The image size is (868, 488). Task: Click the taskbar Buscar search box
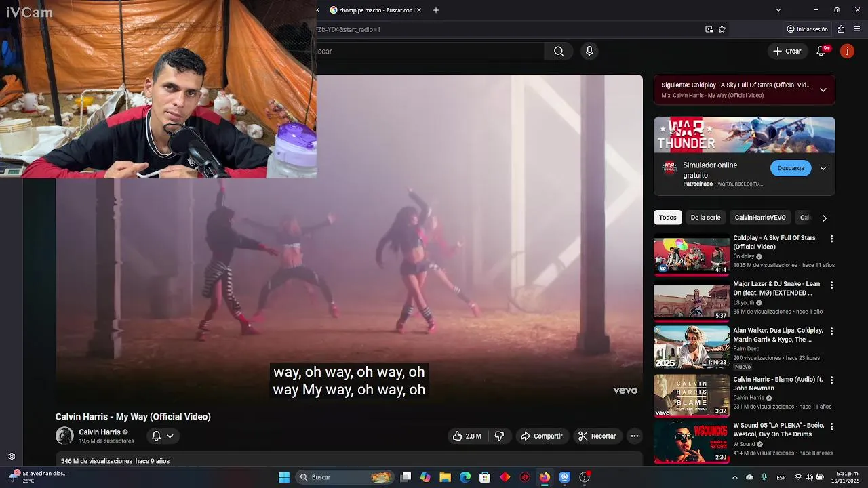(346, 477)
